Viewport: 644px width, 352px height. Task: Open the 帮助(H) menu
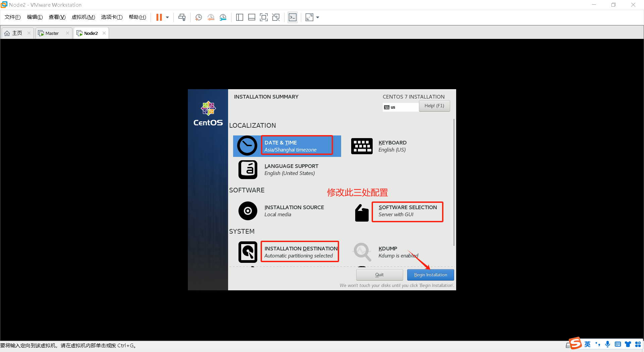(137, 17)
